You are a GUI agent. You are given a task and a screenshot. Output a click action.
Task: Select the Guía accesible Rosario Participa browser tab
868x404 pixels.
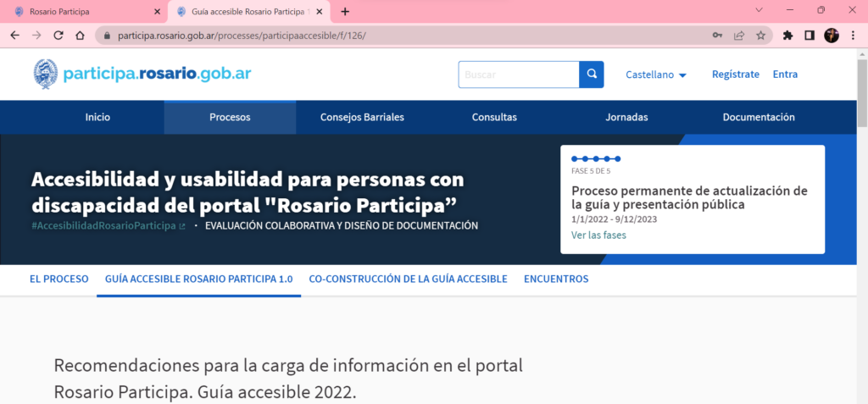click(x=248, y=12)
